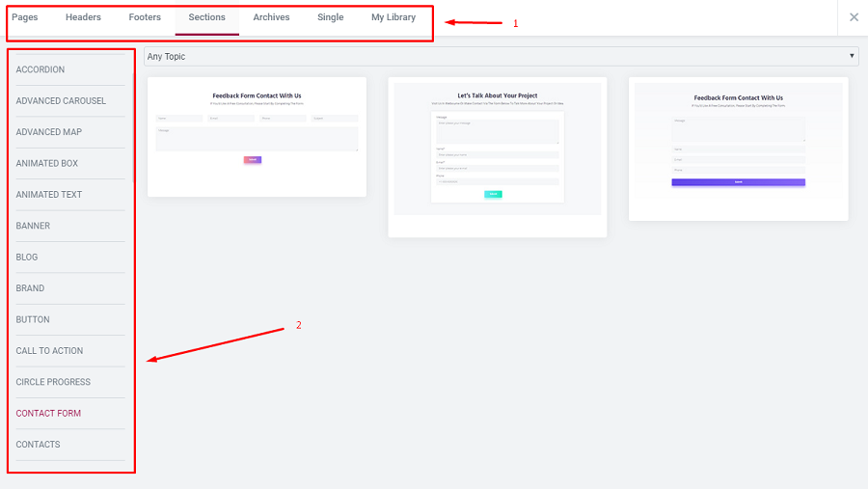Switch to the Headers tab
The width and height of the screenshot is (868, 489).
click(x=83, y=17)
